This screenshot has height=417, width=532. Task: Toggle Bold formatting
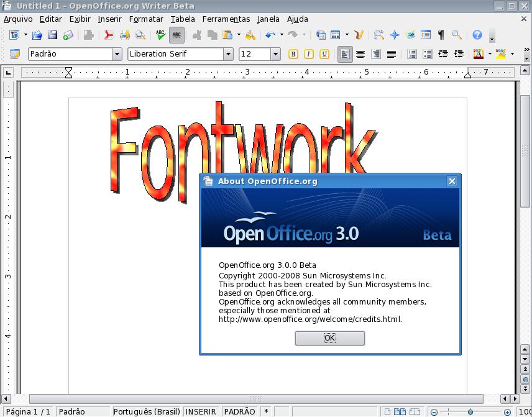[x=293, y=54]
